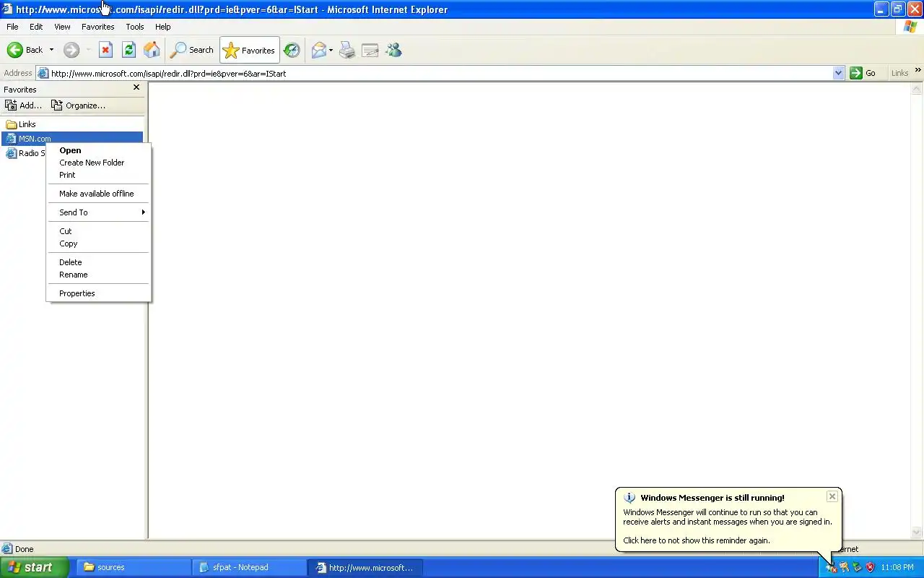
Task: Click the Radio Station favorite's page icon
Action: point(11,153)
